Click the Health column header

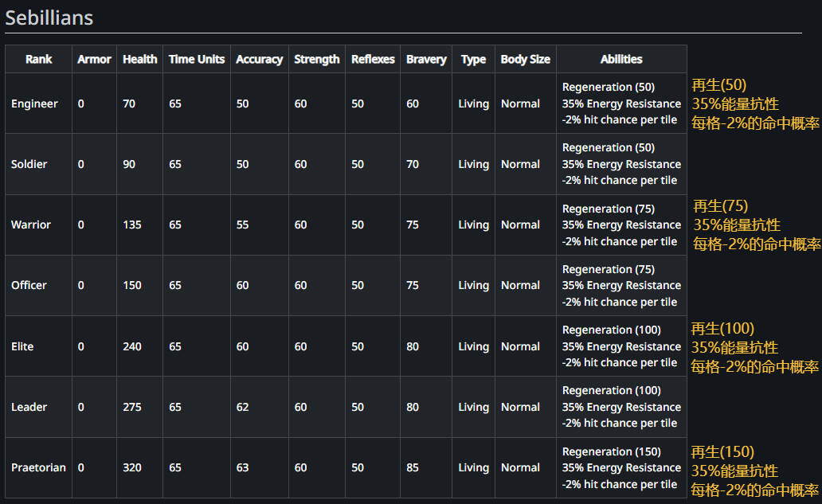(139, 59)
